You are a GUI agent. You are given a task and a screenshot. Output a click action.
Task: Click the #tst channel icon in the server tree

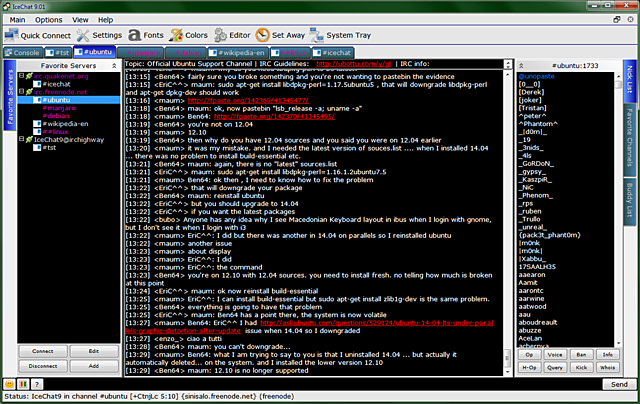[37, 148]
